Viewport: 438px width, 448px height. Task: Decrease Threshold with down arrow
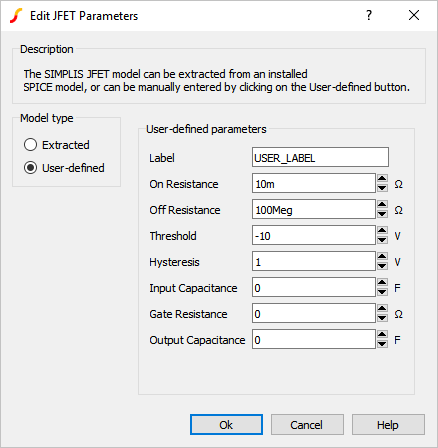(x=382, y=240)
